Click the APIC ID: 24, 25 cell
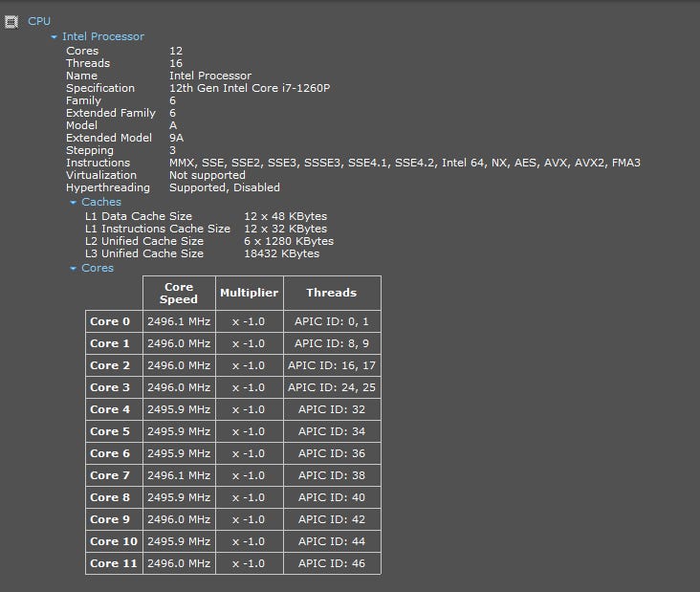The width and height of the screenshot is (700, 592). 332,387
